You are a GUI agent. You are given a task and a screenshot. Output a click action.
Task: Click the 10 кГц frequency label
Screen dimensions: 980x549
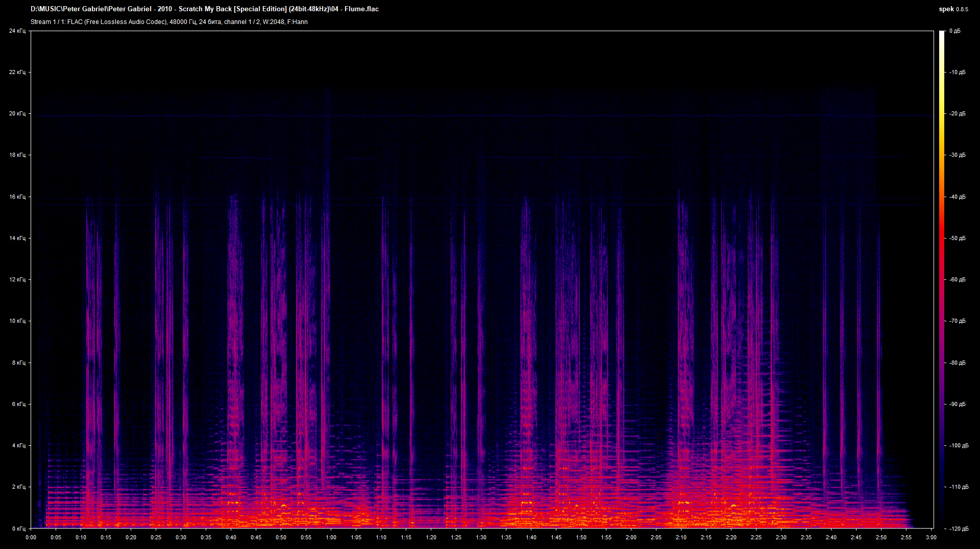(x=17, y=321)
